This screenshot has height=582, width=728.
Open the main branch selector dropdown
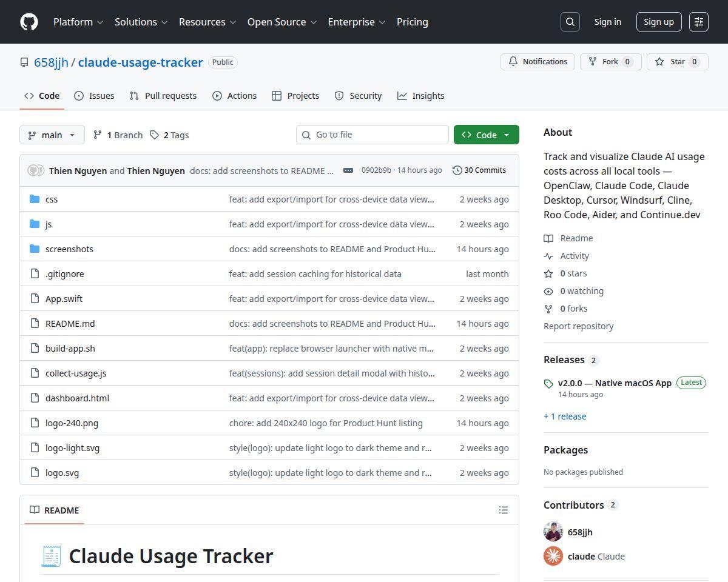click(x=52, y=135)
